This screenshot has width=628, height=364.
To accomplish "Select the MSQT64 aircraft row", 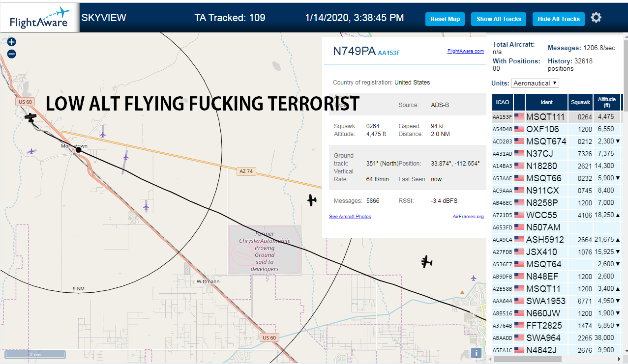I will point(557,264).
